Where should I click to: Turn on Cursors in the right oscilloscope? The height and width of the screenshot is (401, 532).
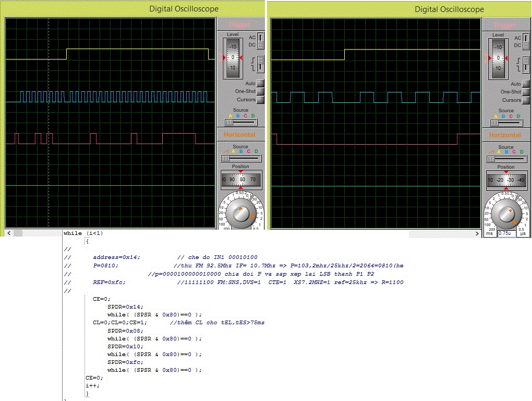coord(526,100)
